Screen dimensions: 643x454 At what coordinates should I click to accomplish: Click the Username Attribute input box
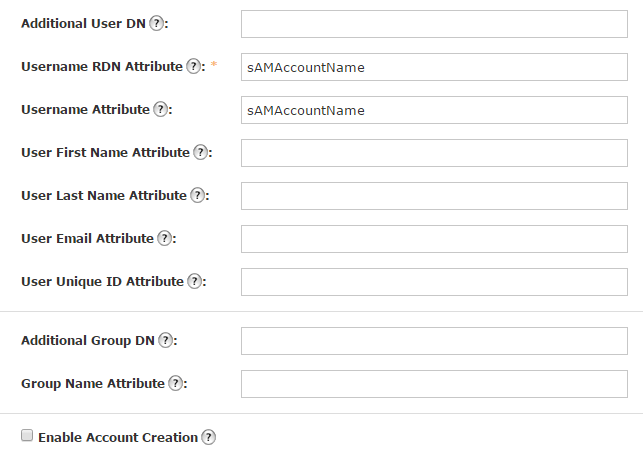point(434,110)
